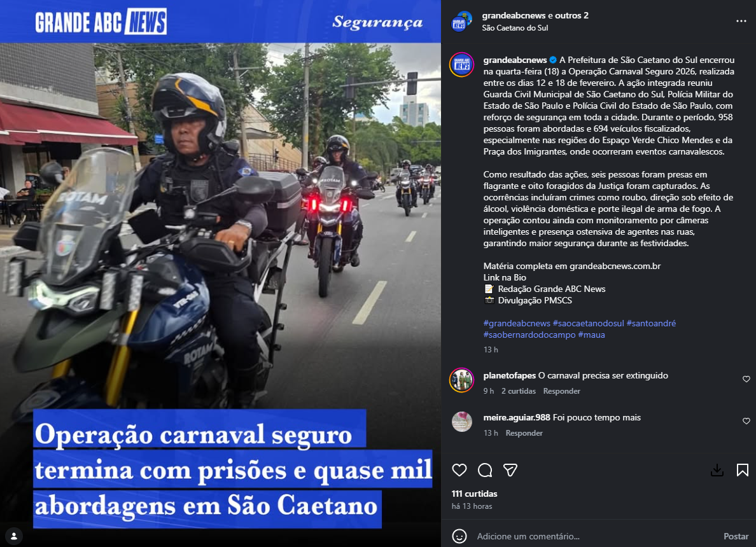
Task: View 2 curtidas on planetofapes comment
Action: (x=518, y=391)
